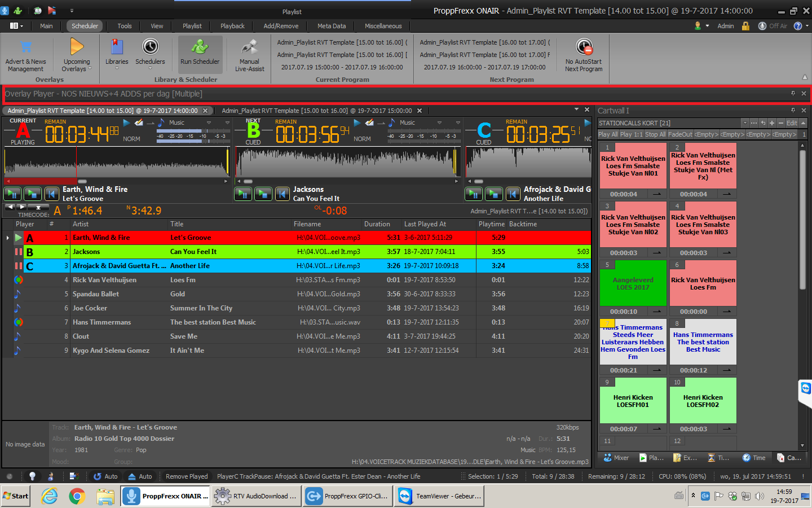Click the Cartwall vertical scrollbar
The height and width of the screenshot is (508, 812).
coord(802,221)
